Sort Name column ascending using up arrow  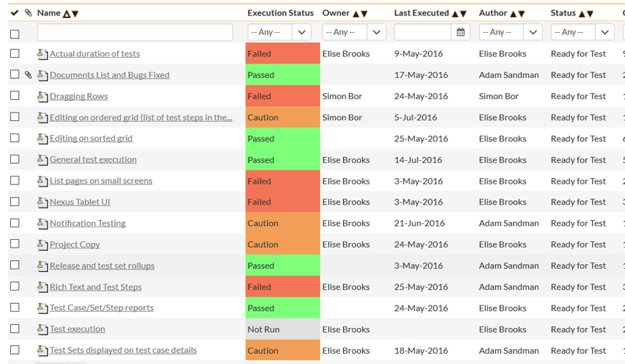point(66,13)
